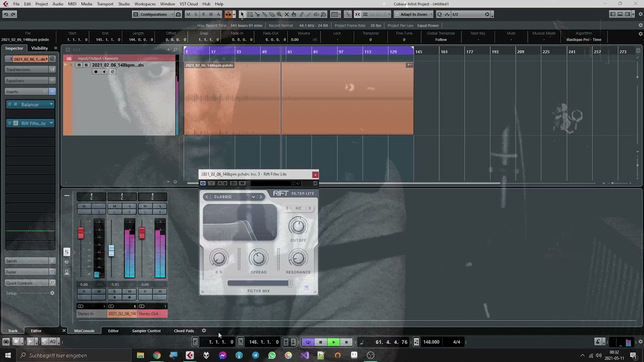The height and width of the screenshot is (362, 644).
Task: Click the Rift plugin bottom-right bars icon
Action: pos(306,288)
